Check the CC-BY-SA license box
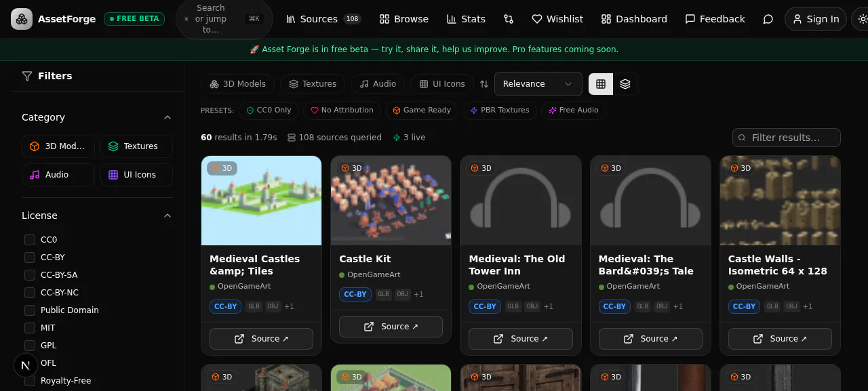This screenshot has width=868, height=391. 30,275
